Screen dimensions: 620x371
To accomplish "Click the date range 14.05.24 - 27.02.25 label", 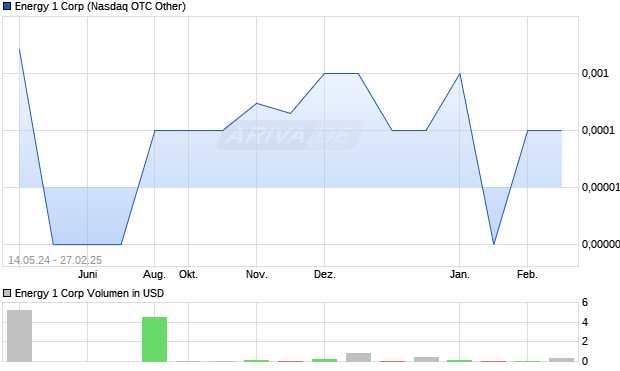I will point(55,260).
